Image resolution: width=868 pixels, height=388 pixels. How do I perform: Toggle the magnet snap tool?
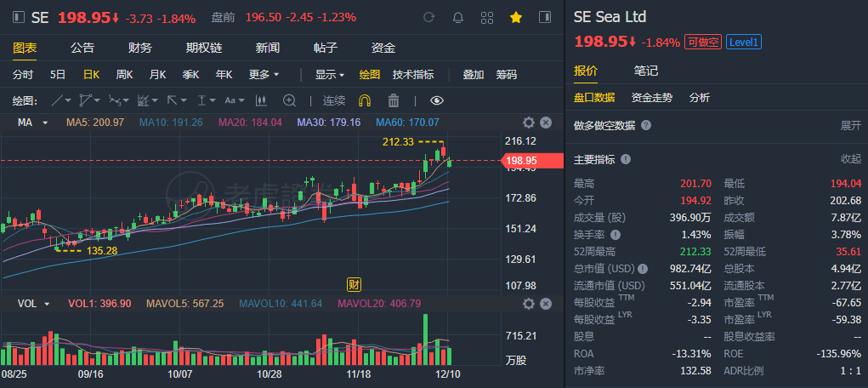click(365, 100)
